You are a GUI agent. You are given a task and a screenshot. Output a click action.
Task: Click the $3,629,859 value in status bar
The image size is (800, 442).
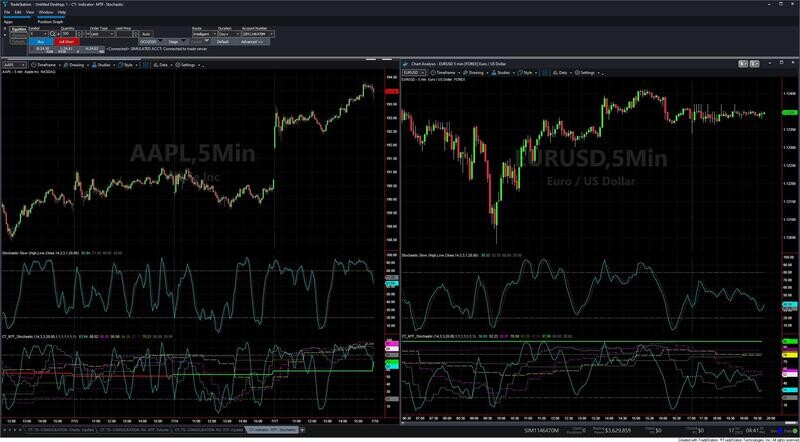(x=618, y=431)
